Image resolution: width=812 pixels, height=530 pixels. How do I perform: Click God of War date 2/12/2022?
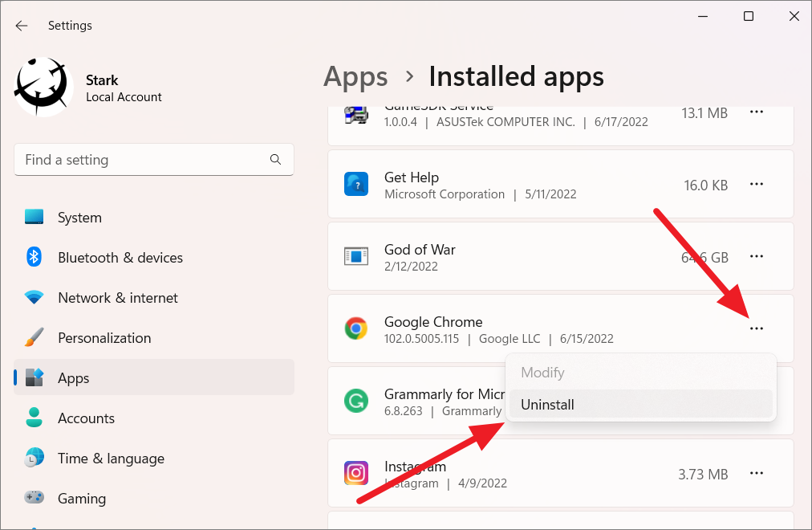coord(411,267)
